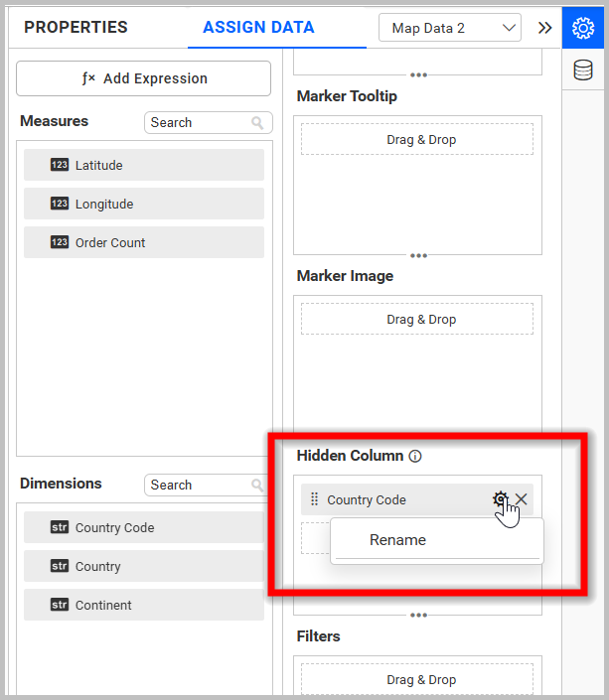Focus the Dimensions search field
The width and height of the screenshot is (609, 700).
click(197, 486)
